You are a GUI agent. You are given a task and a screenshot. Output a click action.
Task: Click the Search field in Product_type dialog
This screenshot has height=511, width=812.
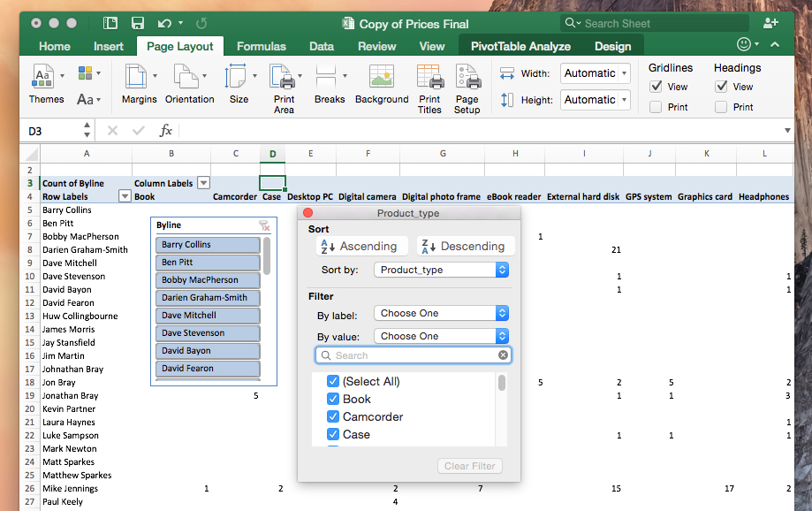413,355
